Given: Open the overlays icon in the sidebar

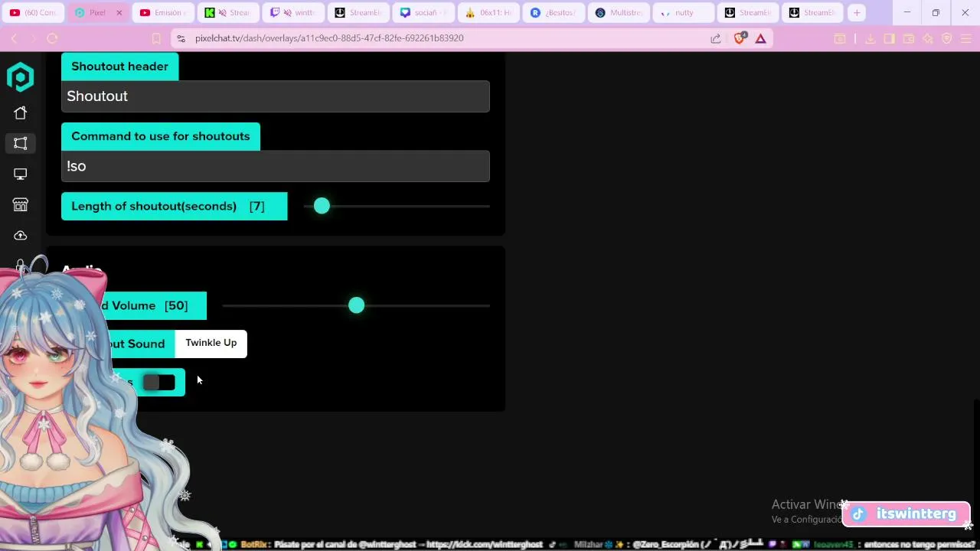Looking at the screenshot, I should (21, 144).
